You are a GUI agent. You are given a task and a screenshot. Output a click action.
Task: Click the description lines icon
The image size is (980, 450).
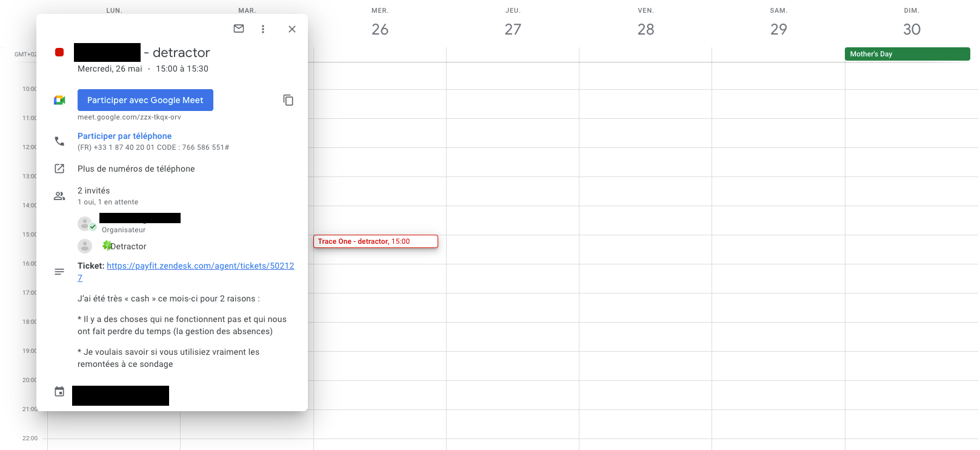[x=59, y=272]
